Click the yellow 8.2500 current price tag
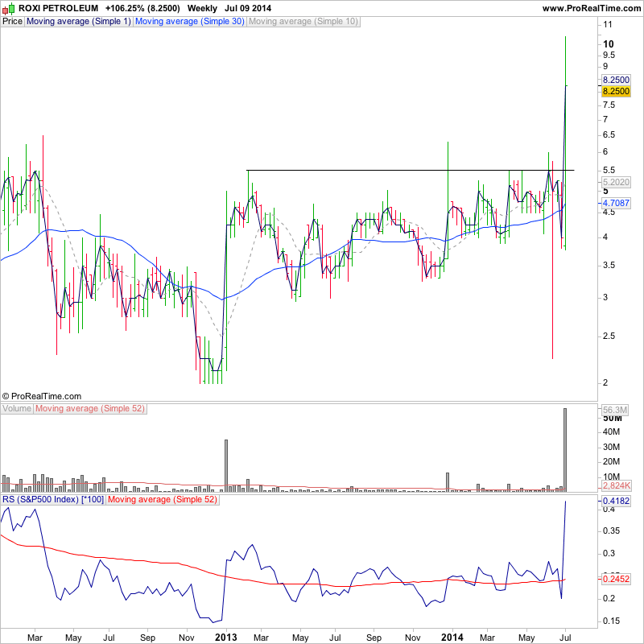Image resolution: width=644 pixels, height=644 pixels. click(x=616, y=91)
